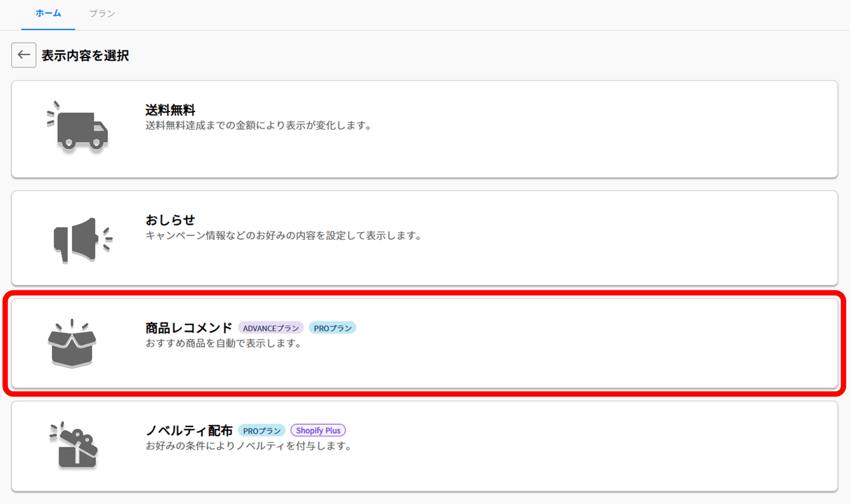Click the ADVANCEプラン badge
850x504 pixels.
pos(271,328)
